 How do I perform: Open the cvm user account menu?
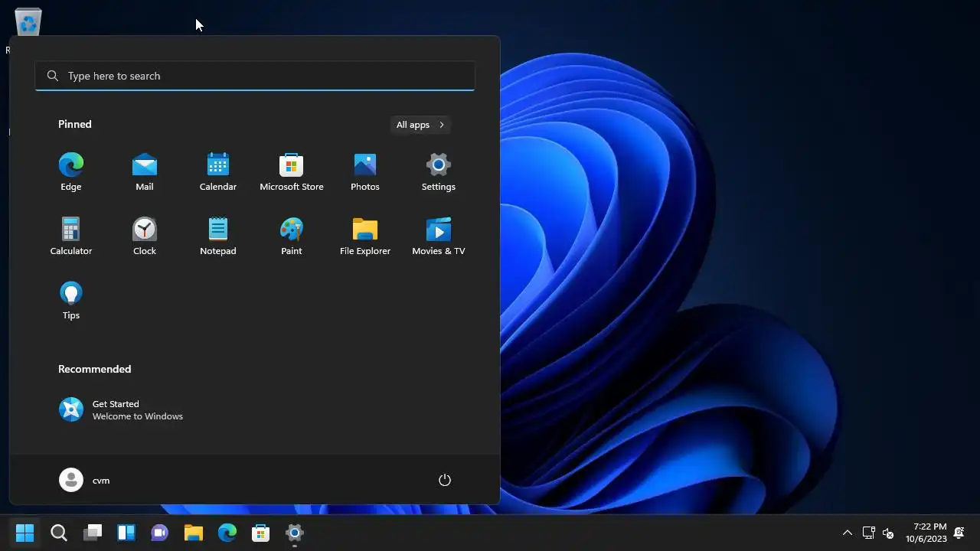pyautogui.click(x=85, y=480)
